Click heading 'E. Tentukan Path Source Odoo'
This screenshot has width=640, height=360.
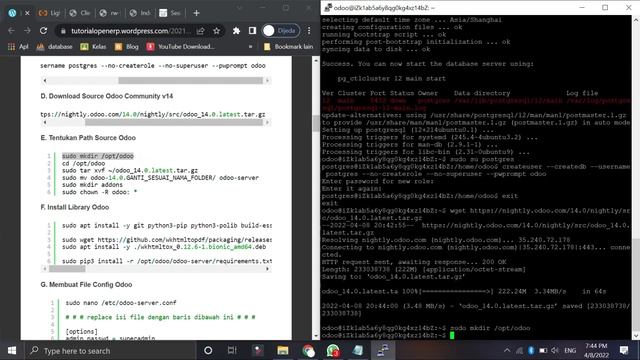[88, 138]
